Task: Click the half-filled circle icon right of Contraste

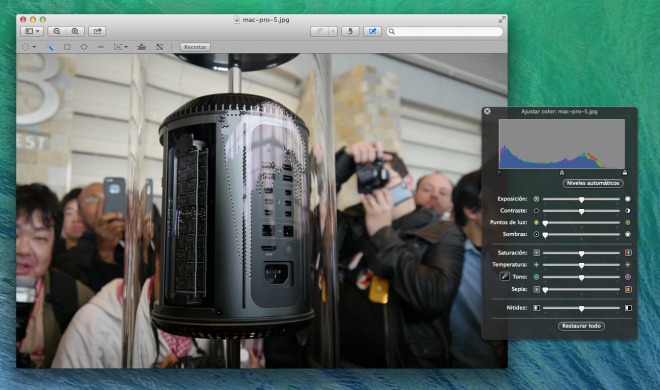Action: (628, 210)
